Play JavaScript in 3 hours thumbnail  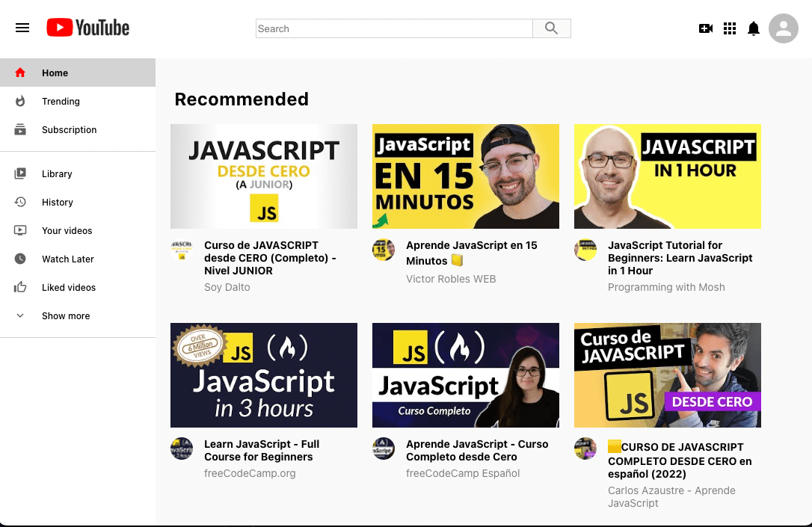coord(264,375)
